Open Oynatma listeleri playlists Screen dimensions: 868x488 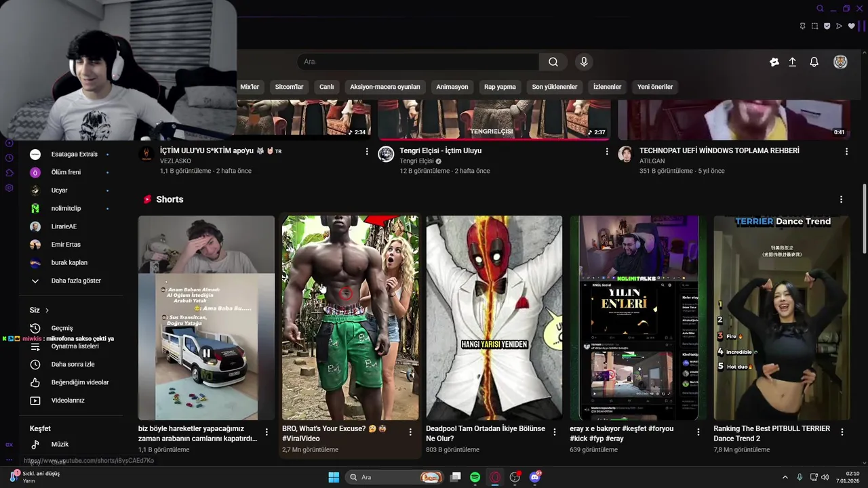(75, 346)
